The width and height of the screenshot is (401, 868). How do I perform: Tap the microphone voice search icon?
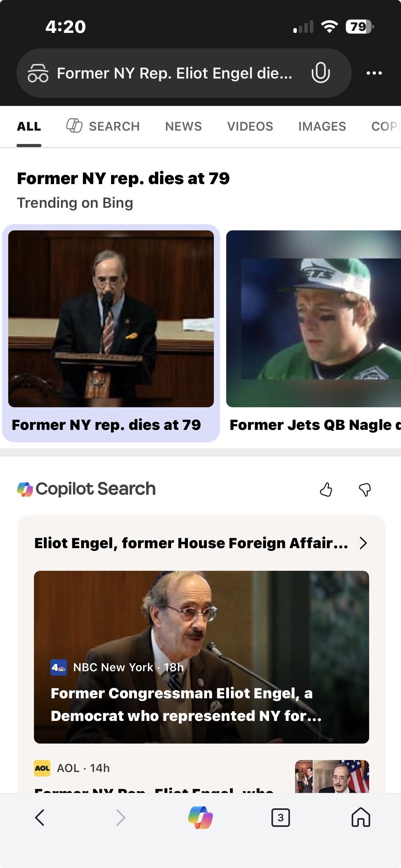pos(320,73)
